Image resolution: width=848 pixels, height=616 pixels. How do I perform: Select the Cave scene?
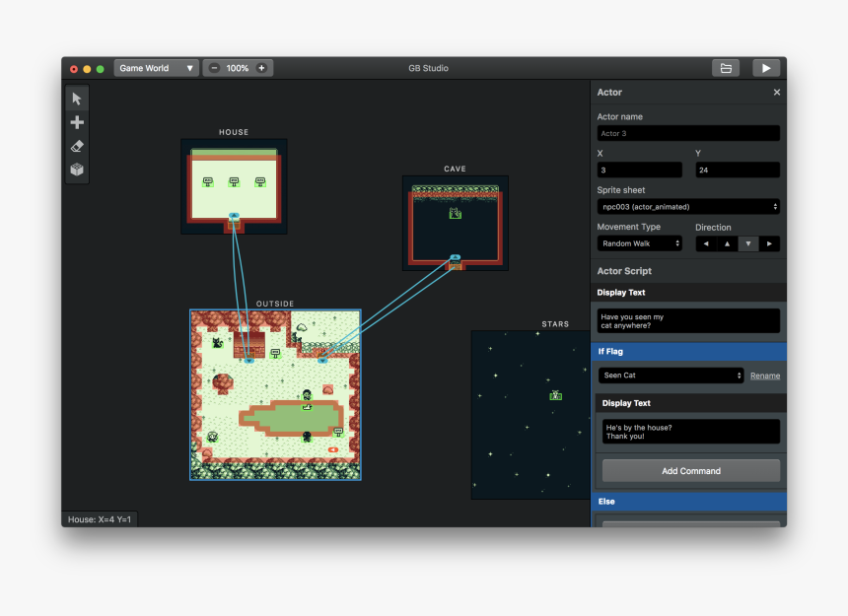tap(456, 223)
